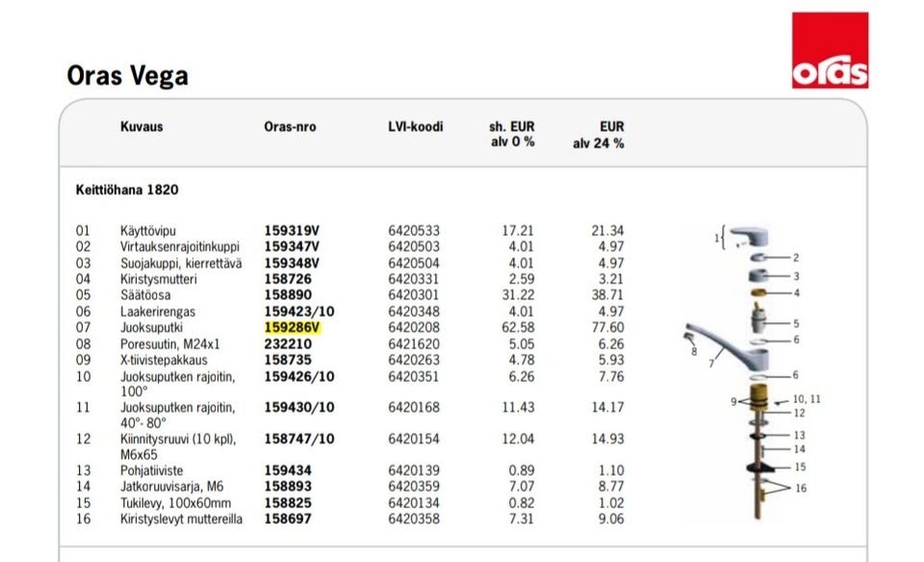Click the price 11.43
This screenshot has height=562, width=924.
coord(518,407)
